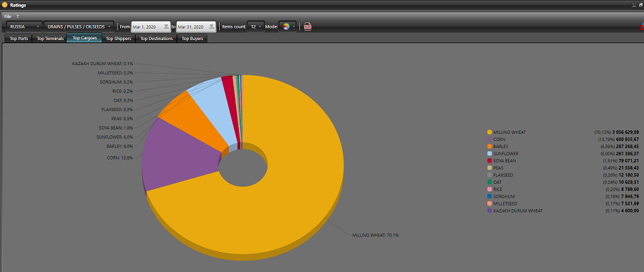
Task: Switch to the Top Destinations tab
Action: [157, 39]
